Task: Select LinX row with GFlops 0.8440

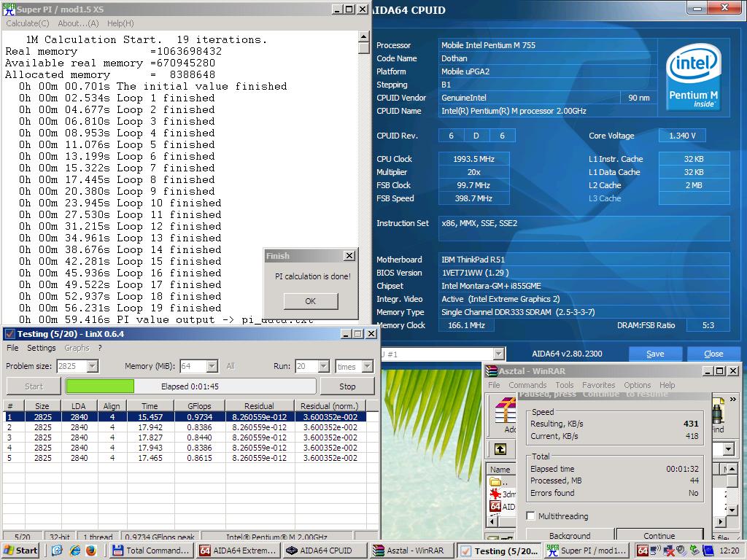Action: click(185, 437)
